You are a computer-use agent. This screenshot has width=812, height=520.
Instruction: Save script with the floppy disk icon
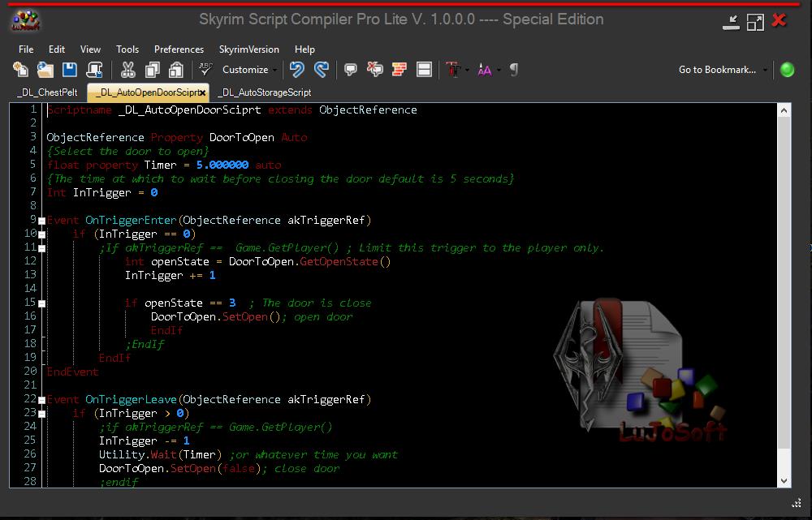pos(70,70)
